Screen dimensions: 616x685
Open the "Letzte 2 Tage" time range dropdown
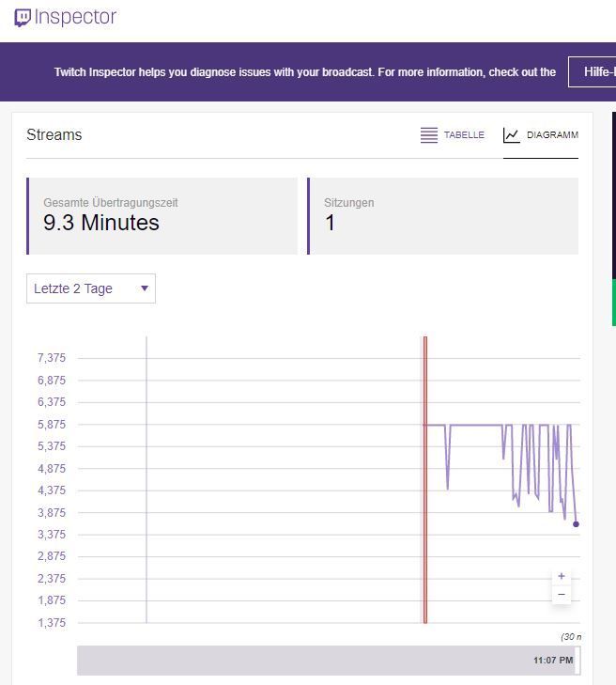[90, 288]
